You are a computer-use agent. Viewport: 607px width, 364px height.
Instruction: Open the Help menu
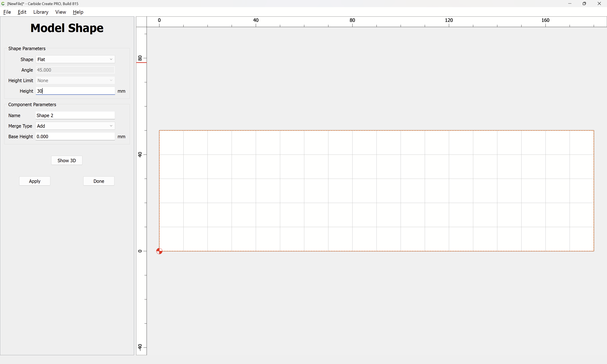(78, 12)
